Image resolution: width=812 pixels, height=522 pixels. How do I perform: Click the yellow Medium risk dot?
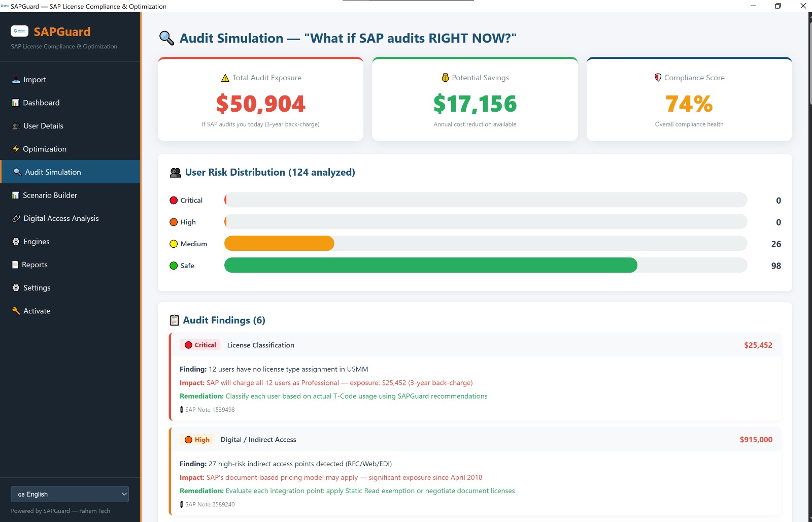[x=174, y=244]
